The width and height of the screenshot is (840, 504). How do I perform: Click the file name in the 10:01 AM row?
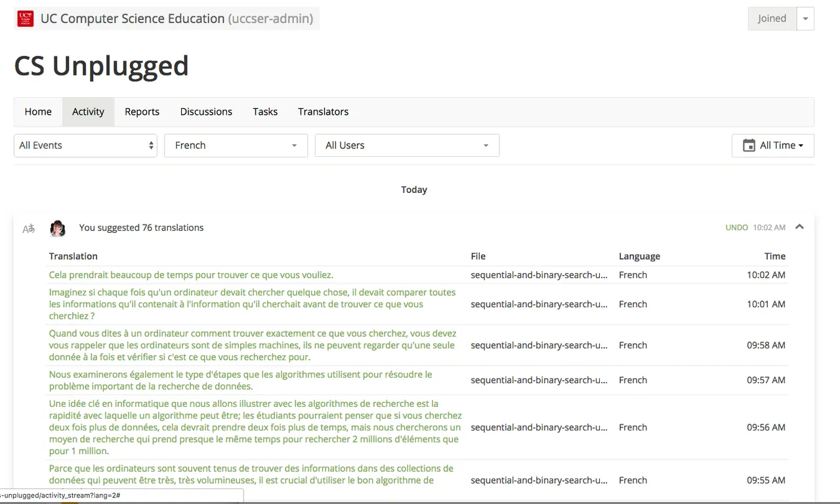pyautogui.click(x=539, y=304)
